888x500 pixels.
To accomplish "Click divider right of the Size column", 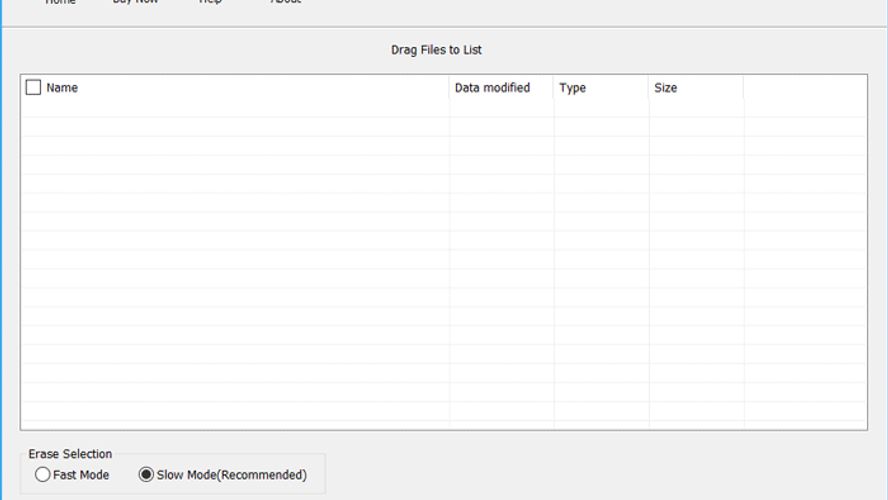I will [x=744, y=88].
